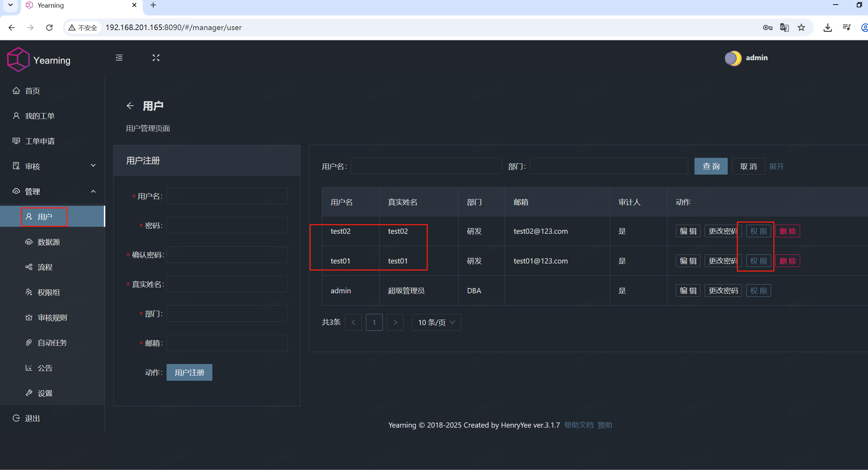This screenshot has width=868, height=470.
Task: Click 退出 to log out
Action: [32, 418]
